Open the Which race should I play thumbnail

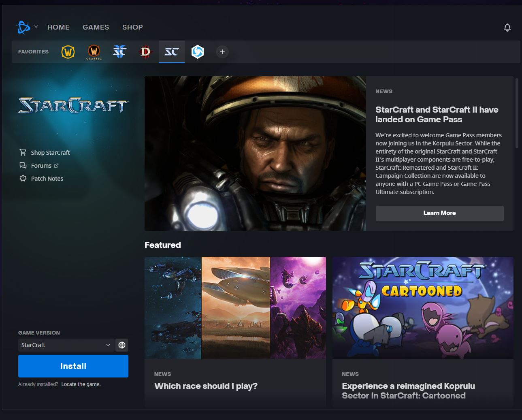pos(235,308)
